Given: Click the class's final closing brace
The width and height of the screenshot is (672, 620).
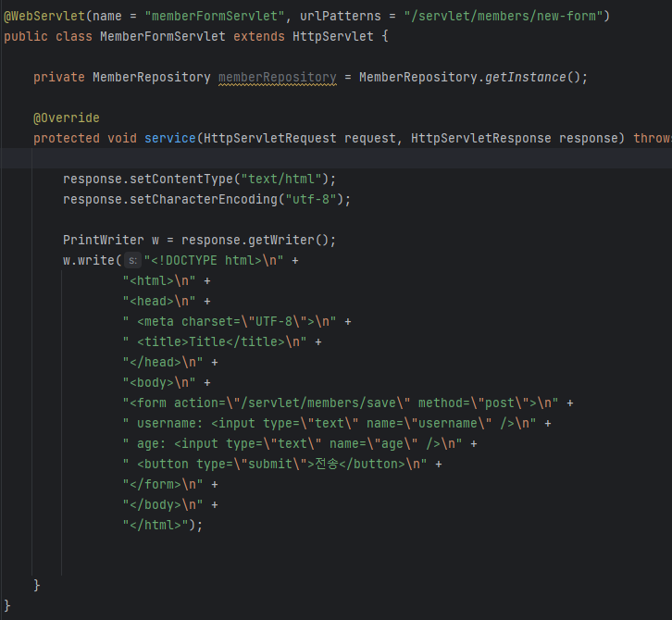Looking at the screenshot, I should point(7,605).
